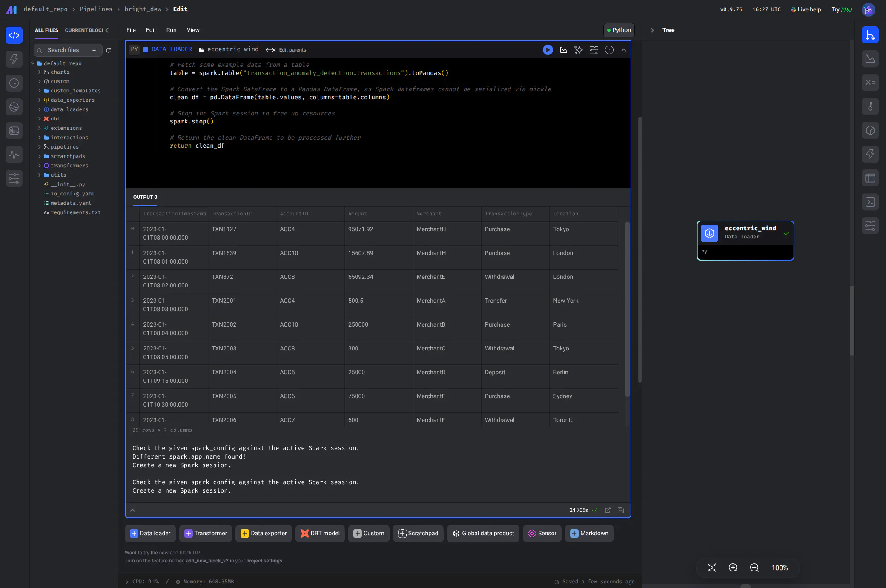Refresh the file browser list
The width and height of the screenshot is (886, 588).
pyautogui.click(x=109, y=50)
